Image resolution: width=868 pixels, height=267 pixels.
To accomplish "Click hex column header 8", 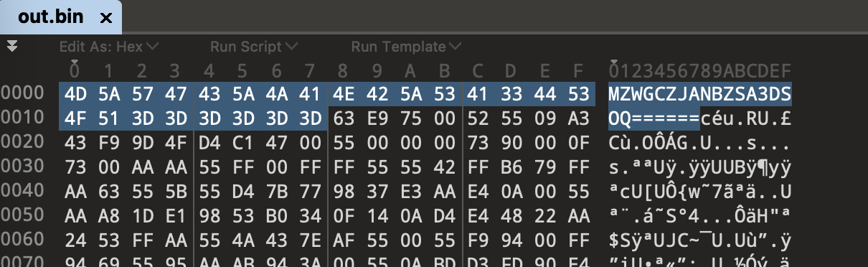I will tap(343, 71).
